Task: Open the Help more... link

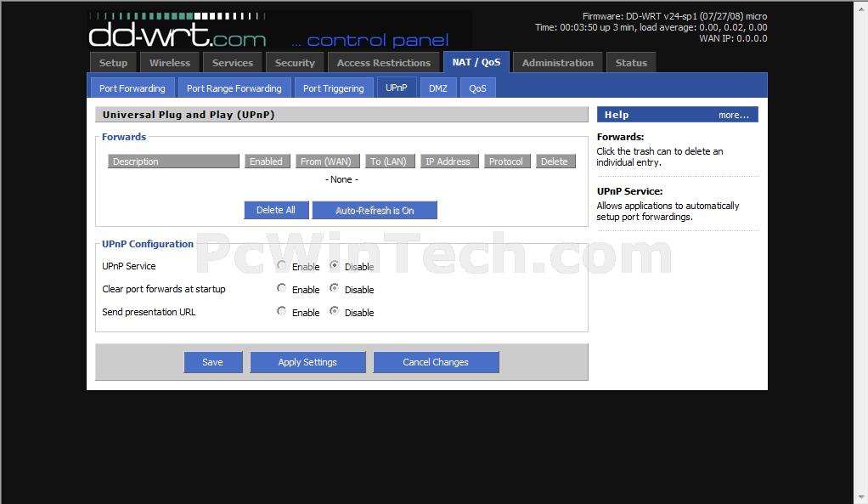Action: pos(734,115)
